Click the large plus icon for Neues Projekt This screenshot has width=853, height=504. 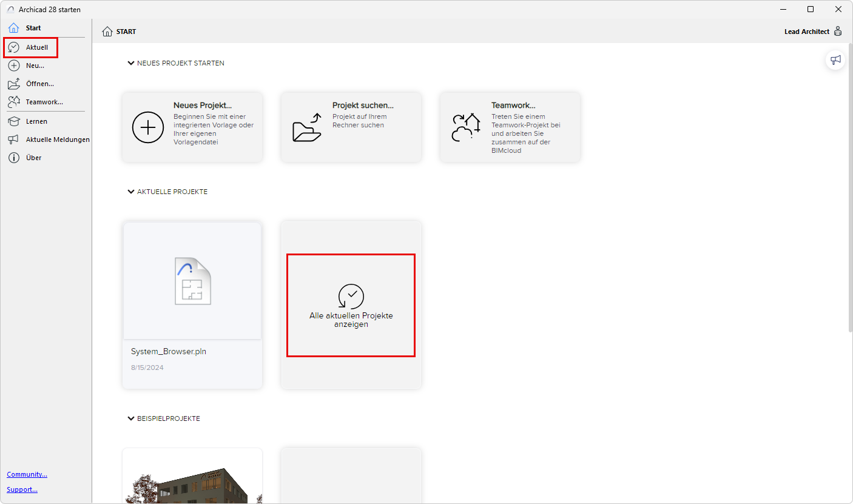pos(148,127)
